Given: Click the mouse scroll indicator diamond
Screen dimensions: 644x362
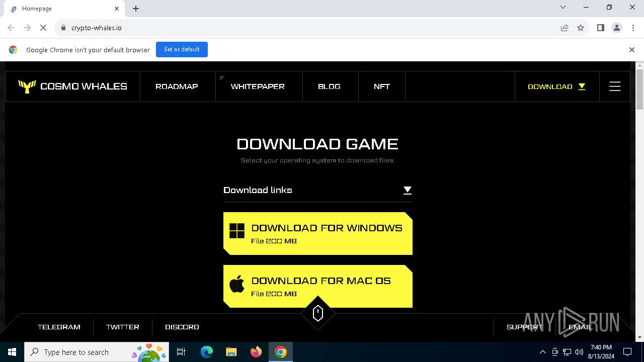Looking at the screenshot, I should click(317, 313).
